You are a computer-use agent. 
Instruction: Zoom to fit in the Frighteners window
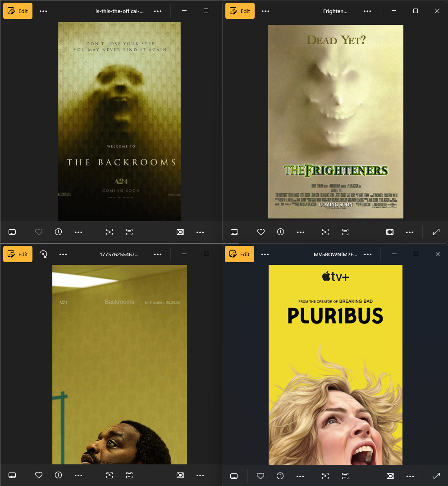pyautogui.click(x=390, y=232)
